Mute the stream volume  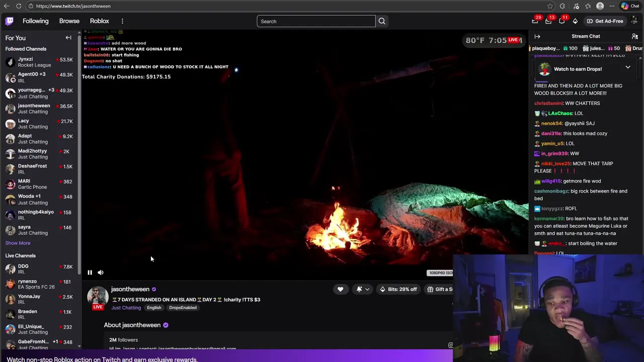click(x=101, y=273)
